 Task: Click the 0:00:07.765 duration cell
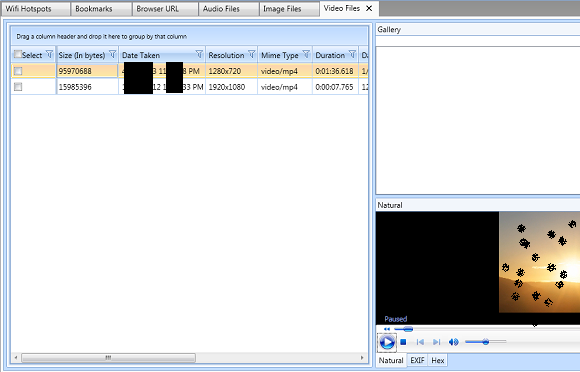(x=335, y=87)
